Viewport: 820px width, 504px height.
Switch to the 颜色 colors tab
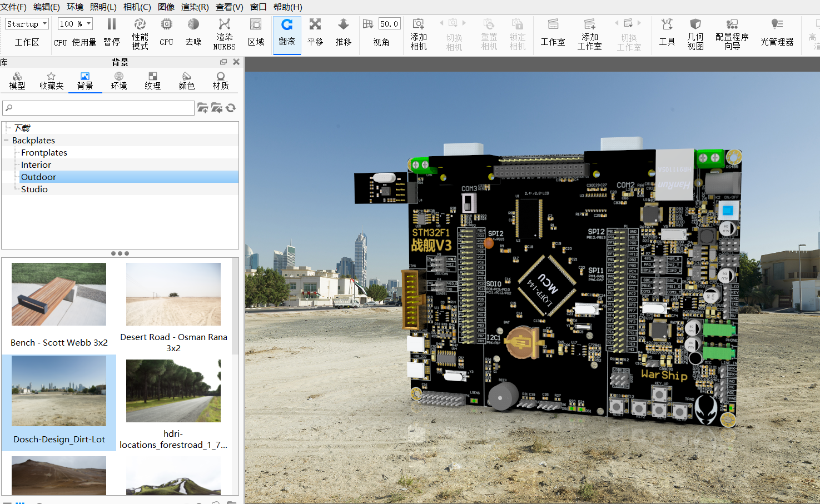click(187, 81)
